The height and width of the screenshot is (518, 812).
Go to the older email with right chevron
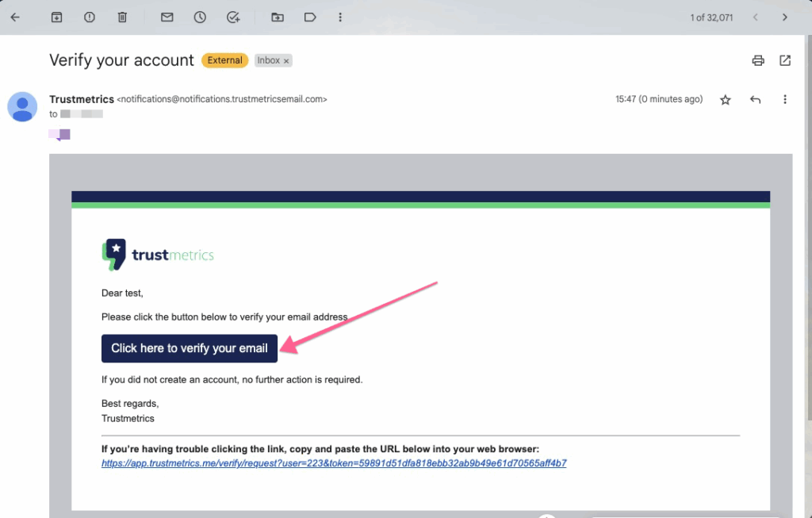click(784, 17)
